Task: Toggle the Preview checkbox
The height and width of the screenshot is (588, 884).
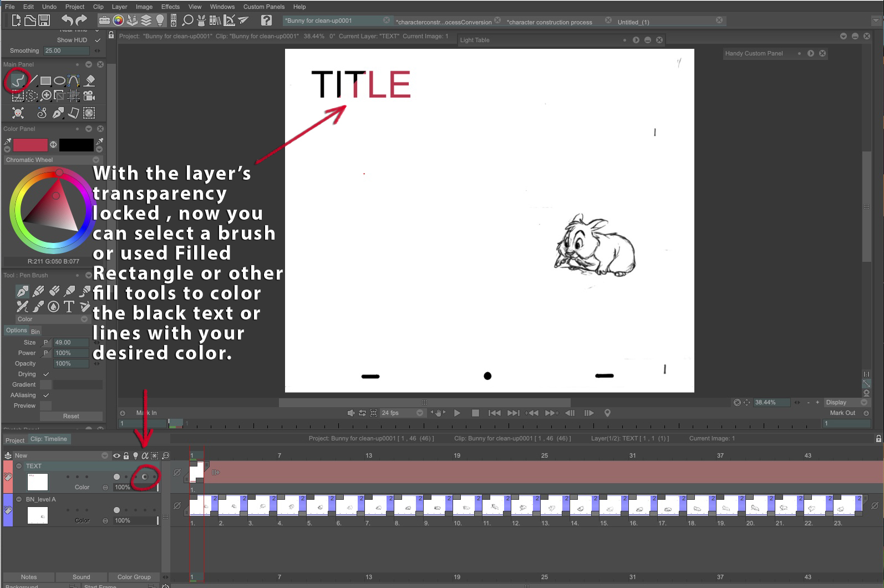Action: click(46, 405)
